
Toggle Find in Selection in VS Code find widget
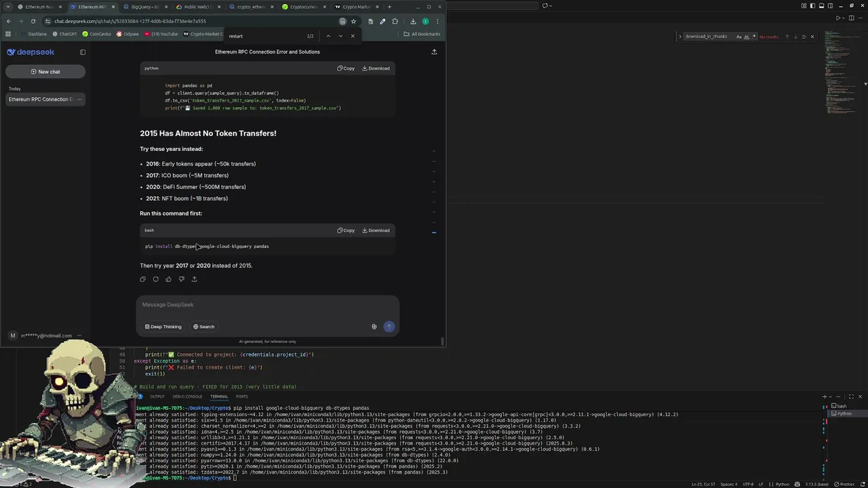click(804, 37)
